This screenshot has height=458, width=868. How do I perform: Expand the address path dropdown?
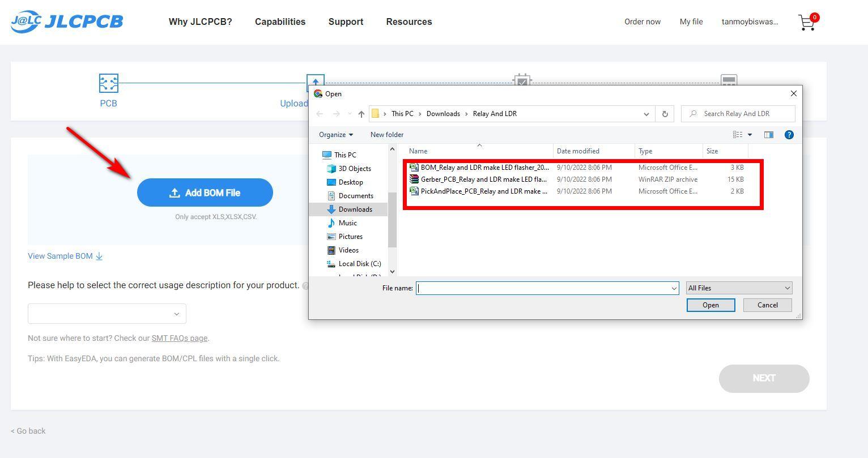click(x=646, y=114)
